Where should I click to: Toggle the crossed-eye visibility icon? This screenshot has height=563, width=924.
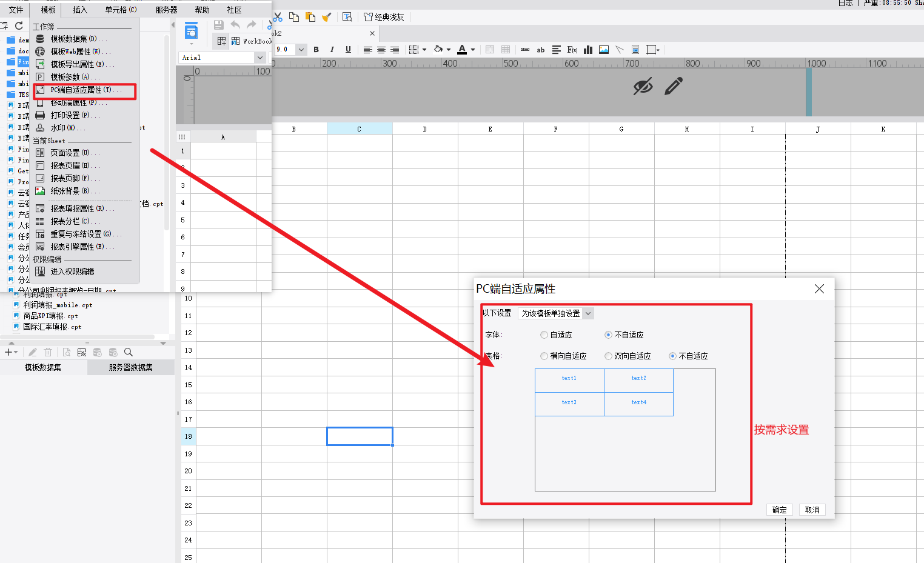click(643, 86)
